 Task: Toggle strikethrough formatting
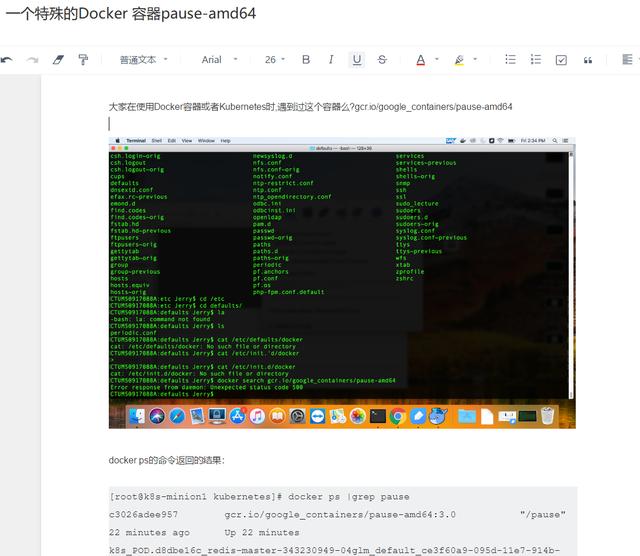click(x=382, y=60)
